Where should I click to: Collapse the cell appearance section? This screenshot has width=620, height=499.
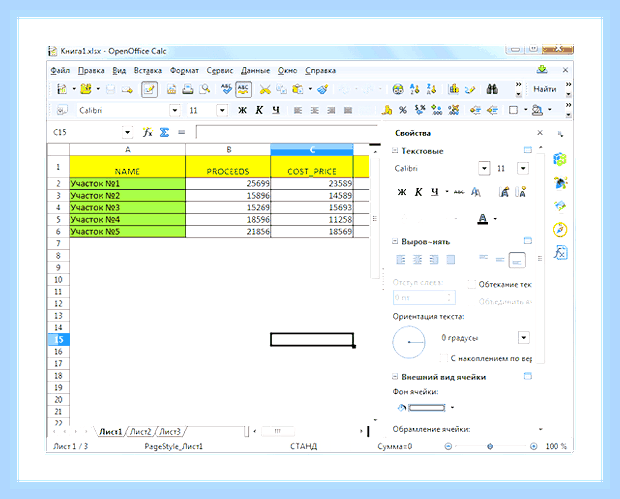pyautogui.click(x=395, y=377)
